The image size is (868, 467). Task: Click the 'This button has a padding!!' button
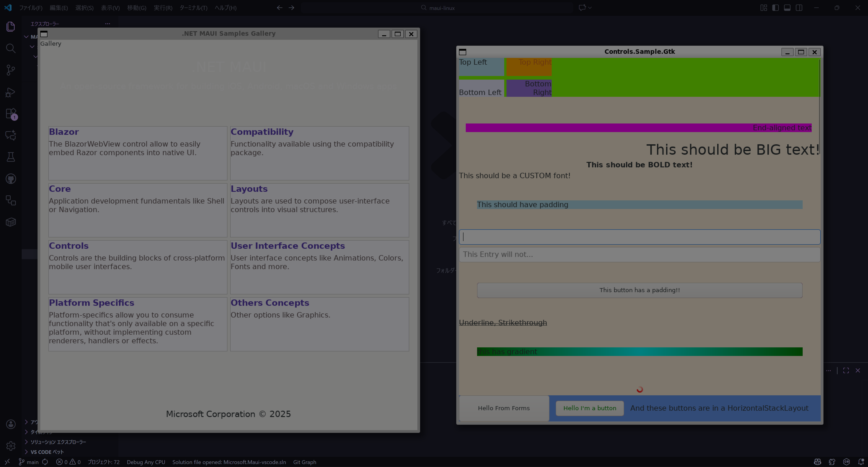pos(639,290)
